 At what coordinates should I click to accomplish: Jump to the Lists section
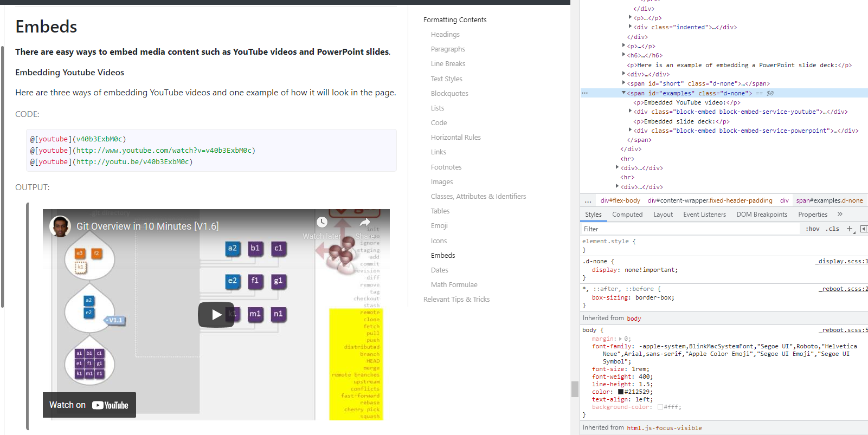tap(438, 108)
